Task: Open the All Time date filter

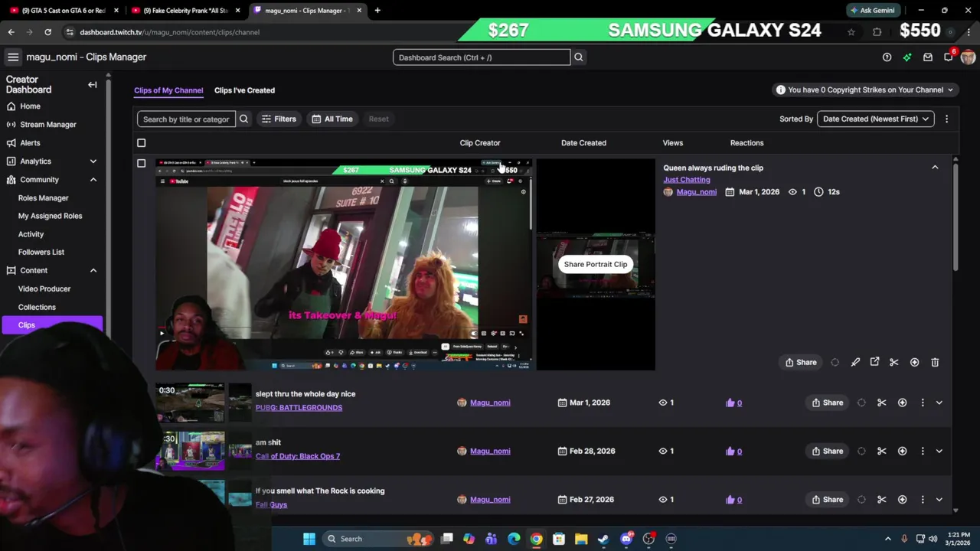Action: [332, 119]
